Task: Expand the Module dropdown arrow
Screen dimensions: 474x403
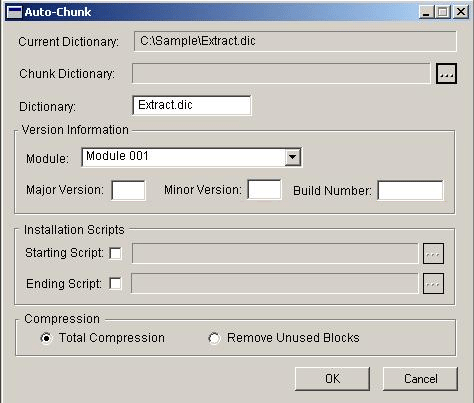Action: click(292, 157)
